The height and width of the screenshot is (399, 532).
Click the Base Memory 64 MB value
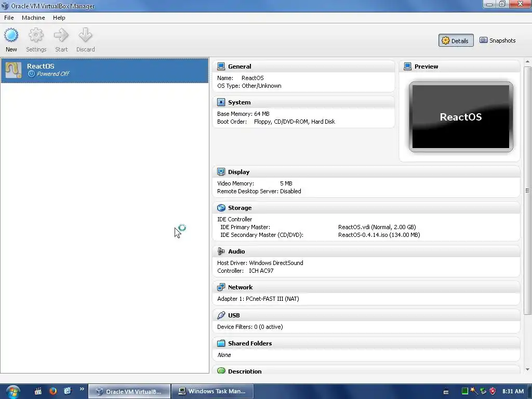pos(262,114)
